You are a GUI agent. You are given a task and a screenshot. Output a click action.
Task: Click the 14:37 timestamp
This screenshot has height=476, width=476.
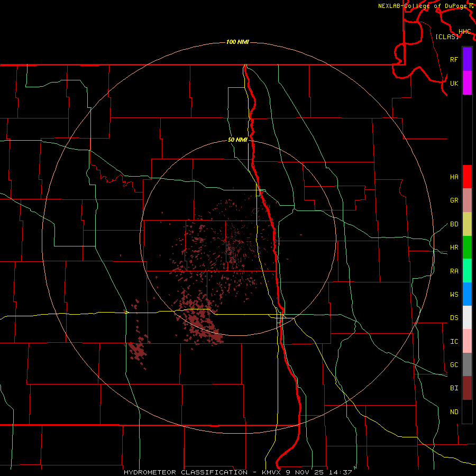341,472
